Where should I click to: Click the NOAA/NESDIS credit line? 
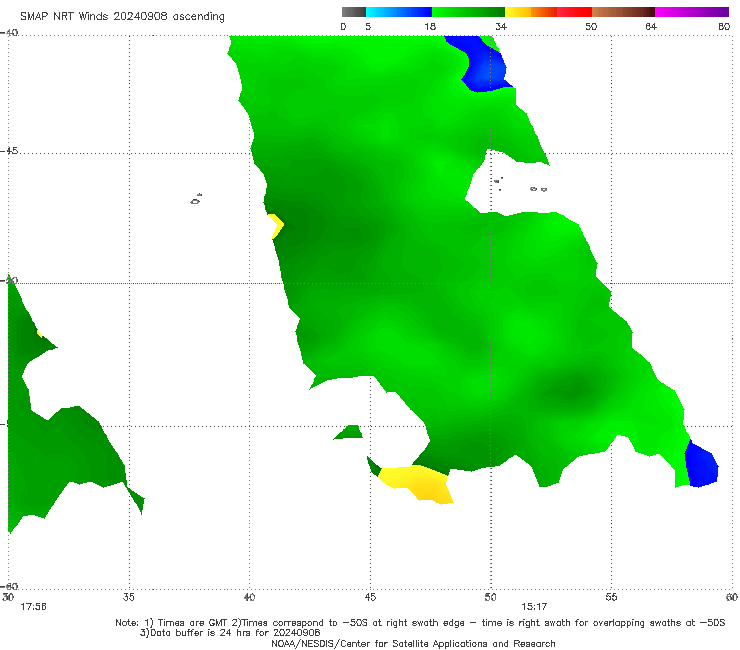coord(413,643)
